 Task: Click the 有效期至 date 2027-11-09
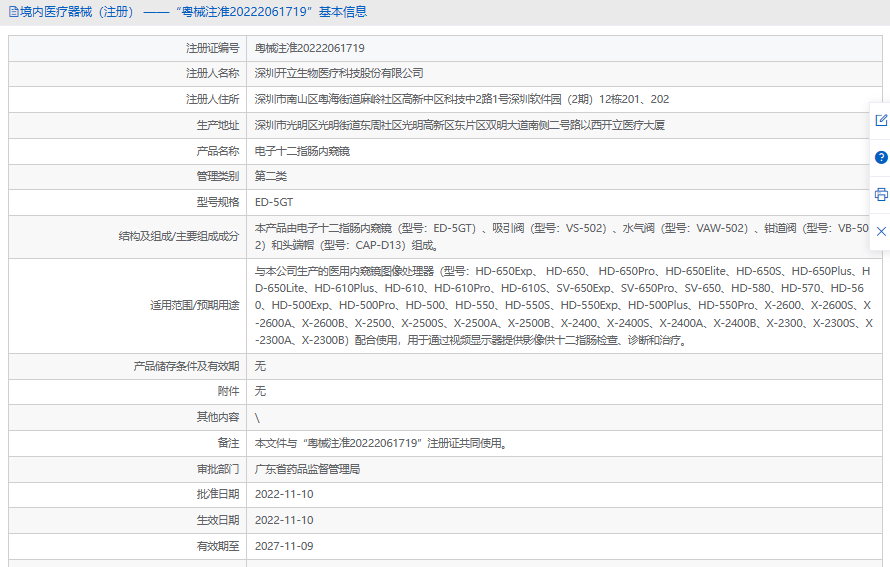pyautogui.click(x=284, y=546)
